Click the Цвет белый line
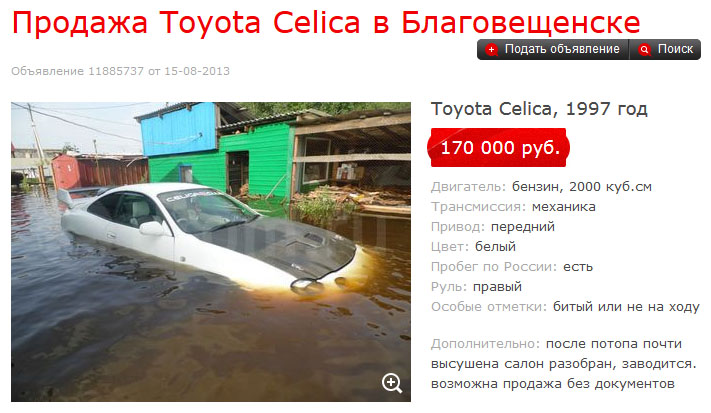This screenshot has height=413, width=711. (x=473, y=247)
